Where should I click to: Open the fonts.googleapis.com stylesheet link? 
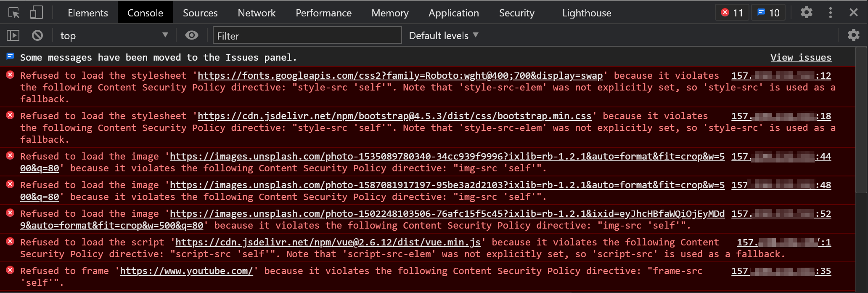400,75
